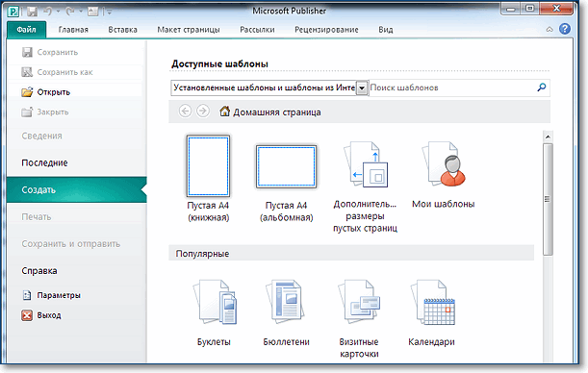Click the templates vertical scrollbar thumb

(x=548, y=200)
